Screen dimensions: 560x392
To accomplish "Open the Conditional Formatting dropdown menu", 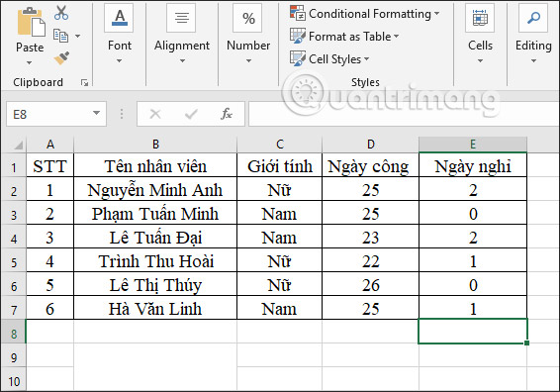I will click(436, 14).
